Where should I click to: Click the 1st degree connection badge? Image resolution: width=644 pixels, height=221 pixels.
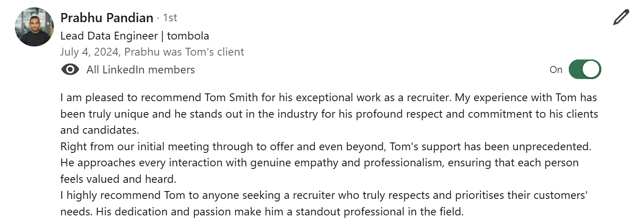[x=170, y=18]
